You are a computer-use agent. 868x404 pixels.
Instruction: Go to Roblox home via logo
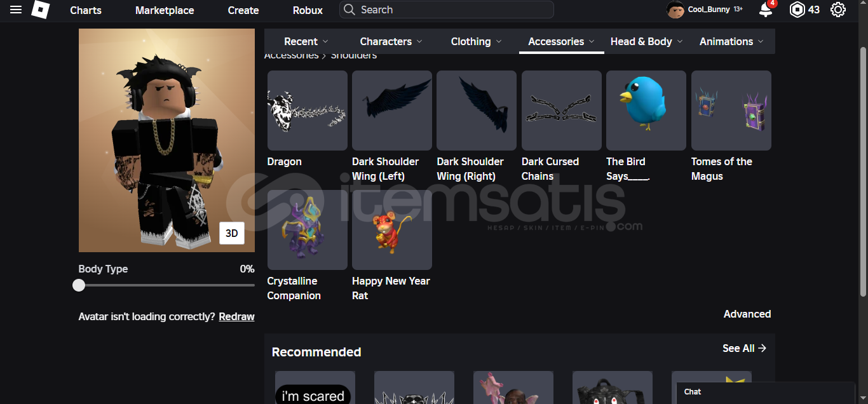[41, 10]
